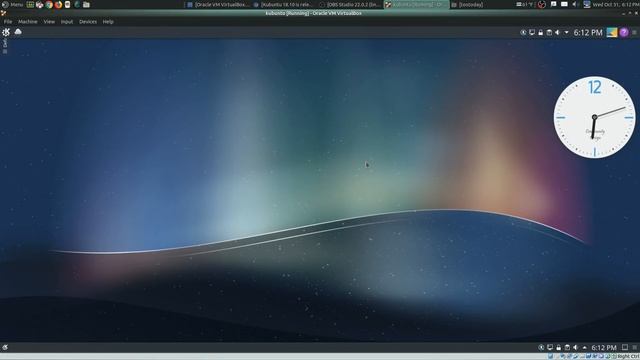Click the display icon in top panel tray

(x=532, y=32)
